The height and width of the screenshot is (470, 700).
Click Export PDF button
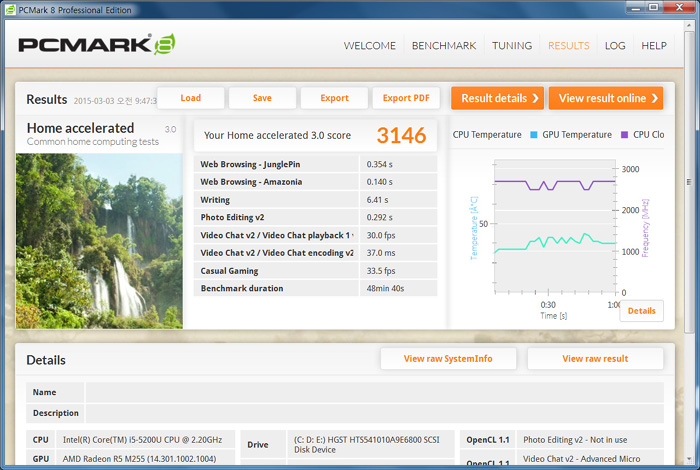(x=406, y=98)
